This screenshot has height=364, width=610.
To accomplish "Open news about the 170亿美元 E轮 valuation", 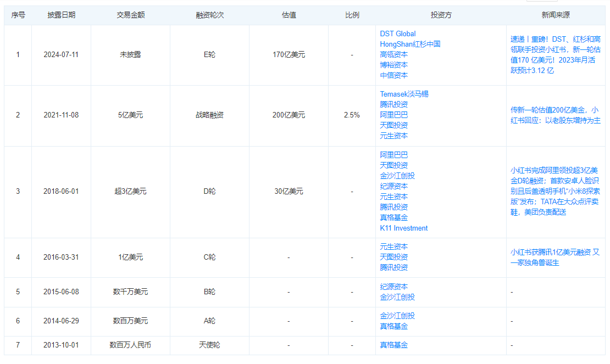I will pyautogui.click(x=555, y=55).
